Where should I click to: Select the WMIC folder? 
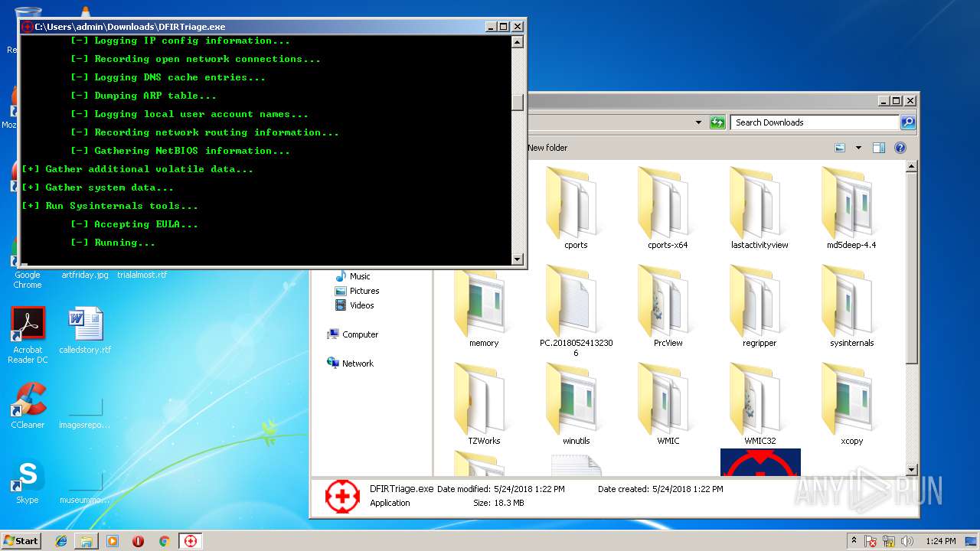tap(668, 404)
